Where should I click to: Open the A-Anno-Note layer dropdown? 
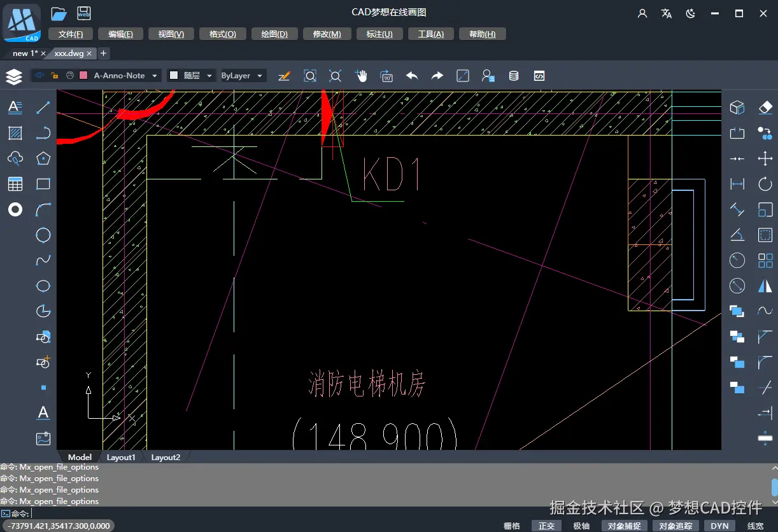click(x=154, y=75)
